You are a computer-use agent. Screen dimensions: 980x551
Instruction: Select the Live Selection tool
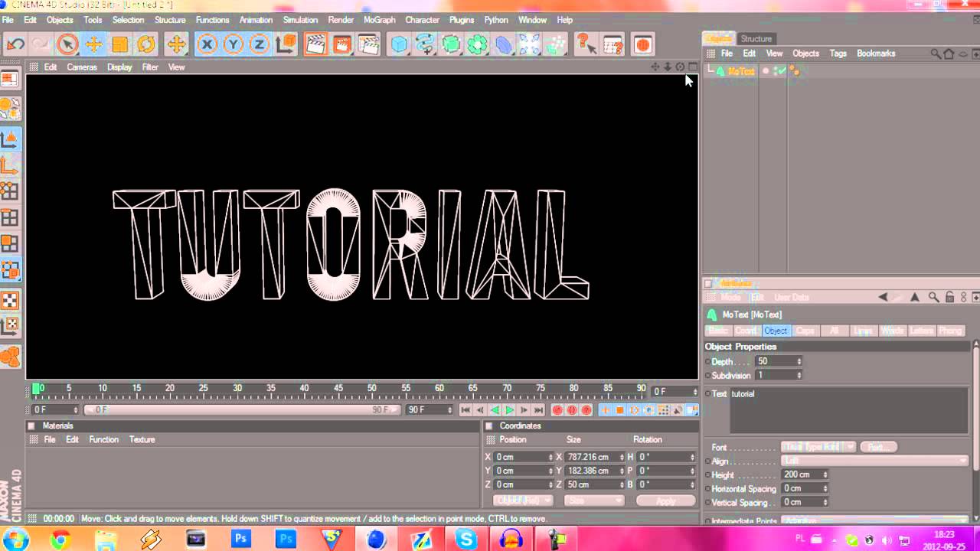pos(67,44)
